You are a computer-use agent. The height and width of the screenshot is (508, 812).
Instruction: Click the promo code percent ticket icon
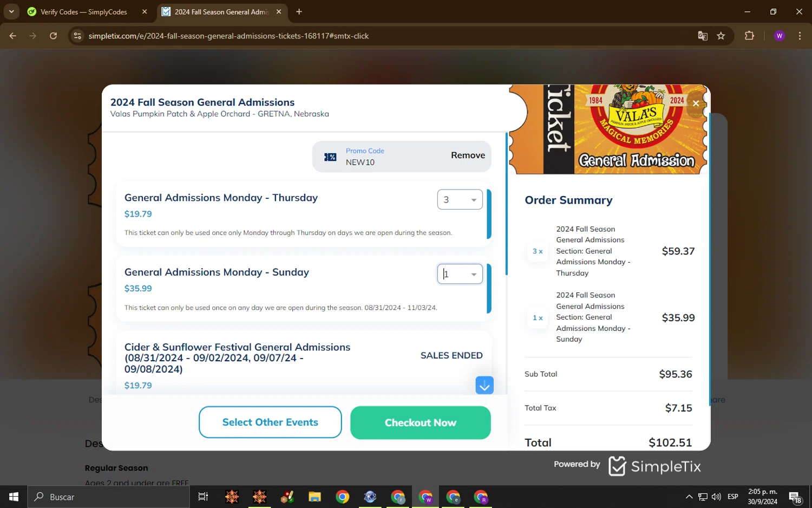click(330, 157)
